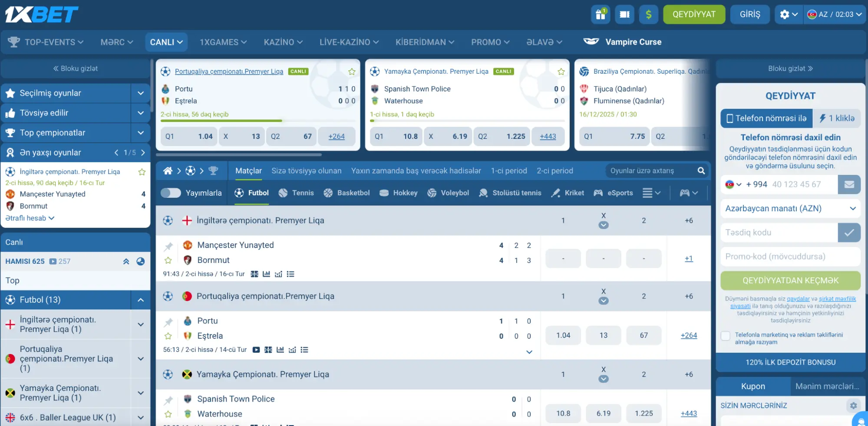Select the 1 kliklə registration tab

[837, 118]
